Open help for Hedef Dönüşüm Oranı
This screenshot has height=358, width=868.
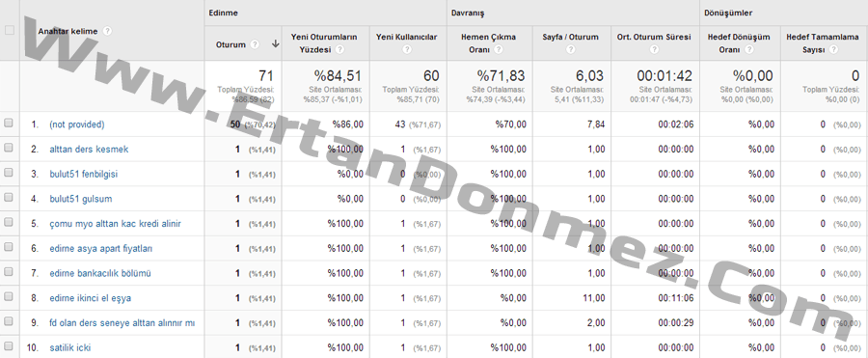coord(749,49)
